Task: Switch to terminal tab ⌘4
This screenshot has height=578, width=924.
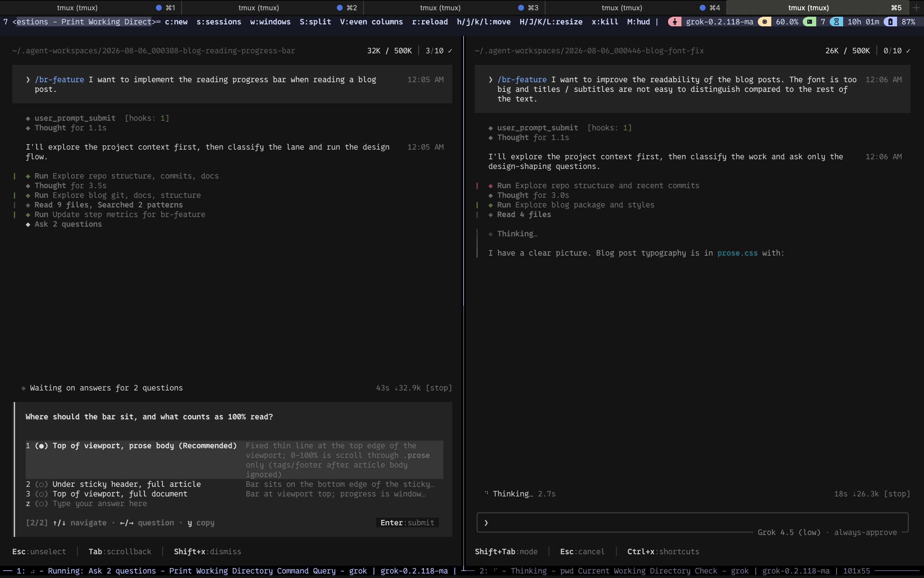Action: coord(635,8)
